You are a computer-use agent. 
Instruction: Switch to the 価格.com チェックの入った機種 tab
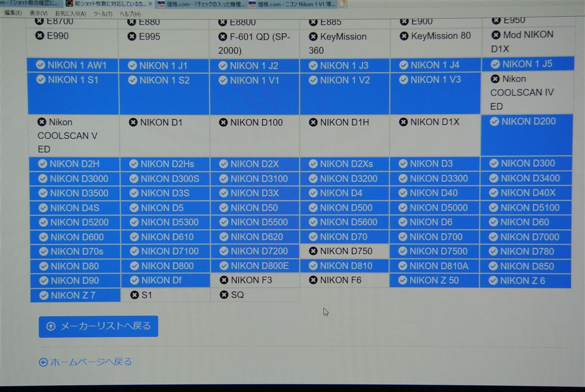[x=201, y=4]
